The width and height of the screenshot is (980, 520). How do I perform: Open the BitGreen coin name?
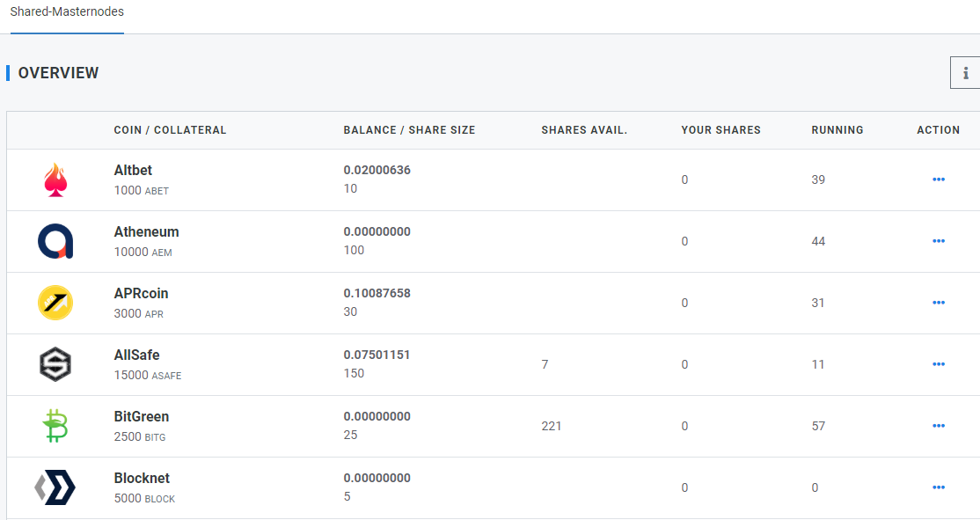point(142,417)
